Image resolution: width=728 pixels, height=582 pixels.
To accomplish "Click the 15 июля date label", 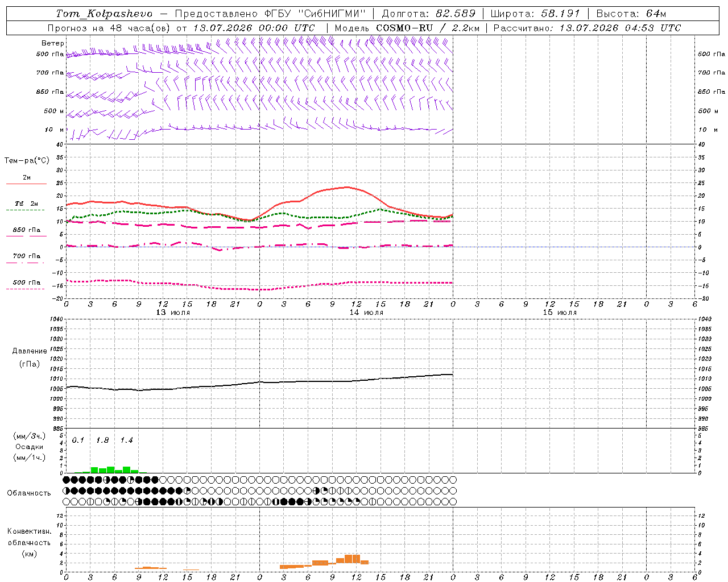I will (x=560, y=313).
